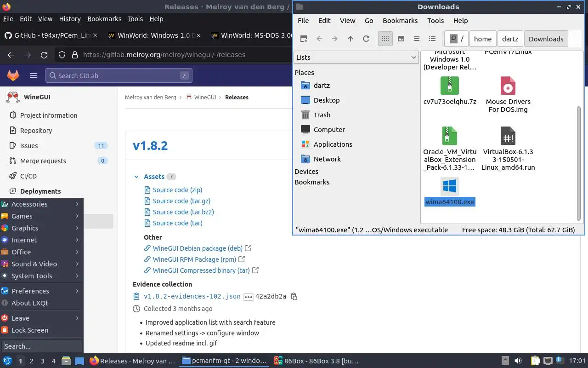This screenshot has width=588, height=368.
Task: Select the Mouse Drivers For DOS.img file
Action: [x=508, y=95]
